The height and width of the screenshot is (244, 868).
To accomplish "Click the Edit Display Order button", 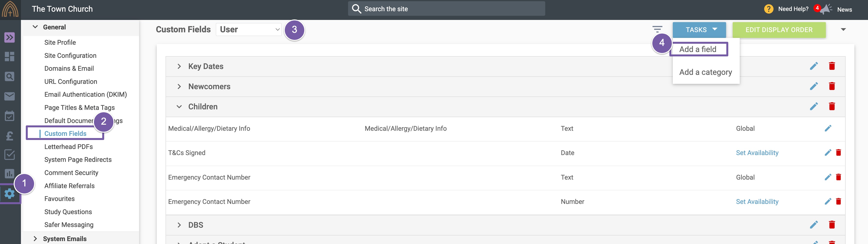I will coord(779,30).
